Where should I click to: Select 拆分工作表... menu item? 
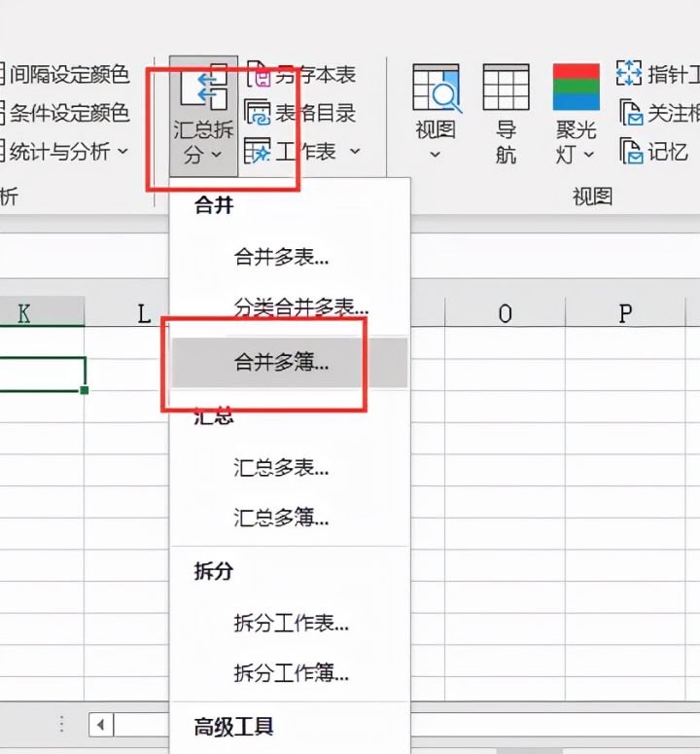coord(290,624)
